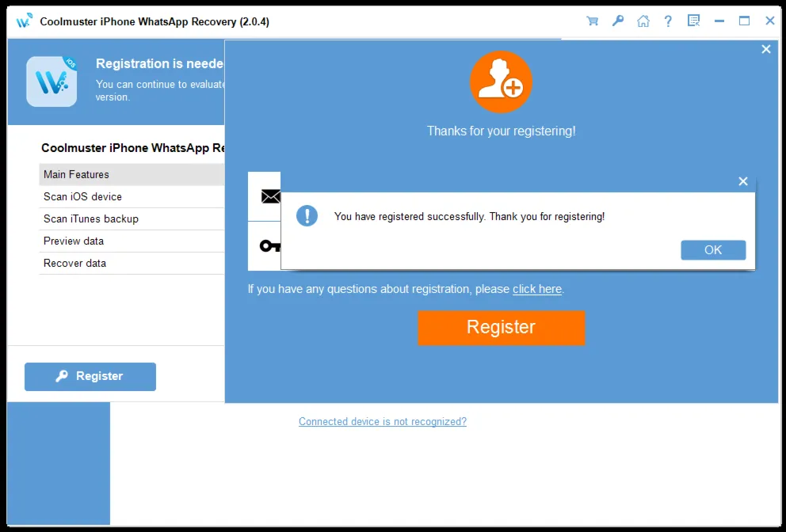
Task: Open the shopping cart purchase icon
Action: (x=593, y=21)
